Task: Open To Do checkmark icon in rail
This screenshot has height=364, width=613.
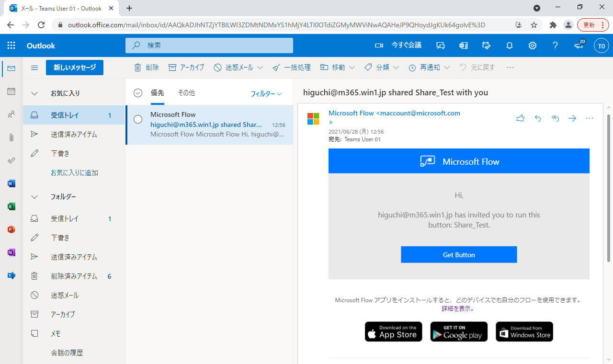Action: [11, 160]
